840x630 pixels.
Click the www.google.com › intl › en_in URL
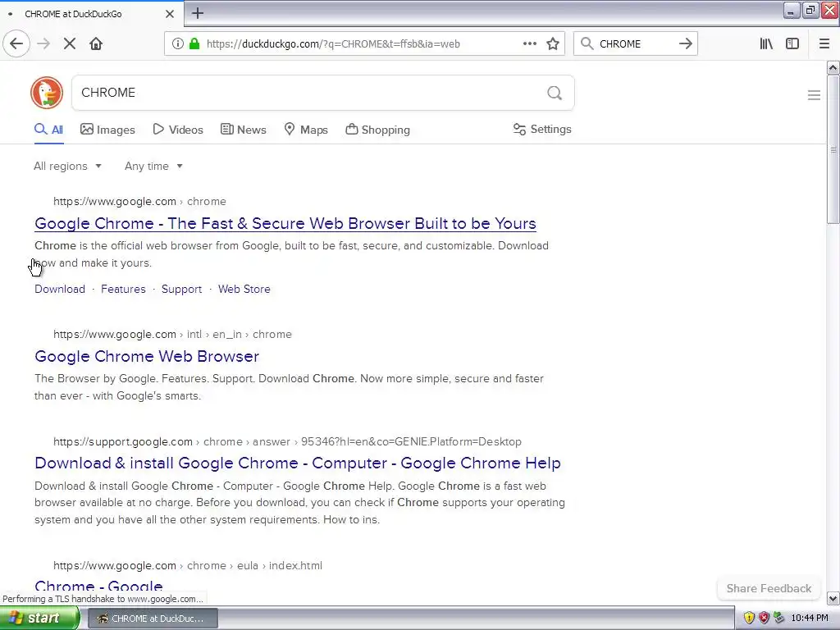coord(172,335)
